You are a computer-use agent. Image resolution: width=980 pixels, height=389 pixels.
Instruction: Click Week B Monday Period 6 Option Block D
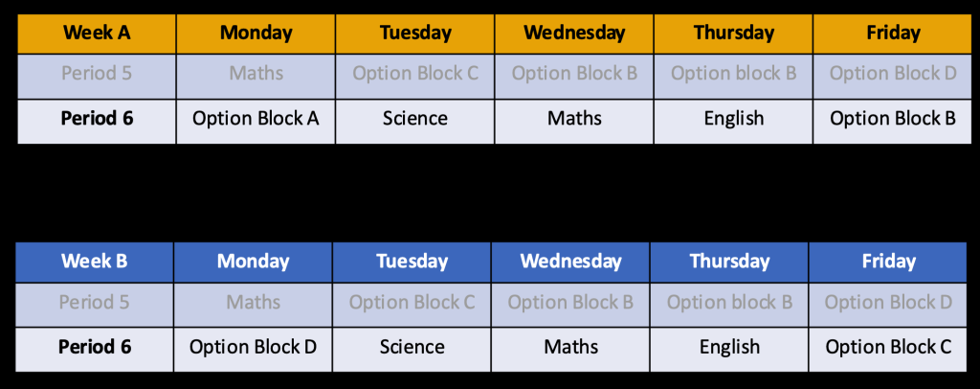(253, 347)
